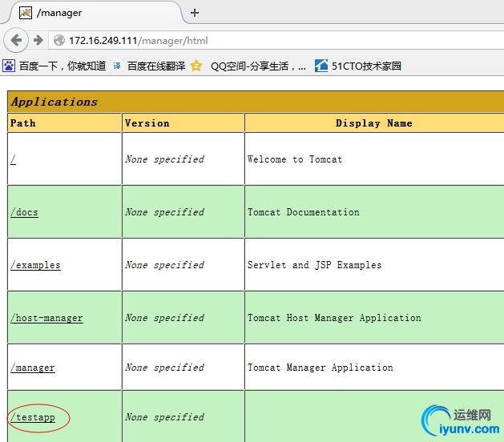Click 'None specified' in the root / row
Image resolution: width=504 pixels, height=442 pixels.
point(164,159)
